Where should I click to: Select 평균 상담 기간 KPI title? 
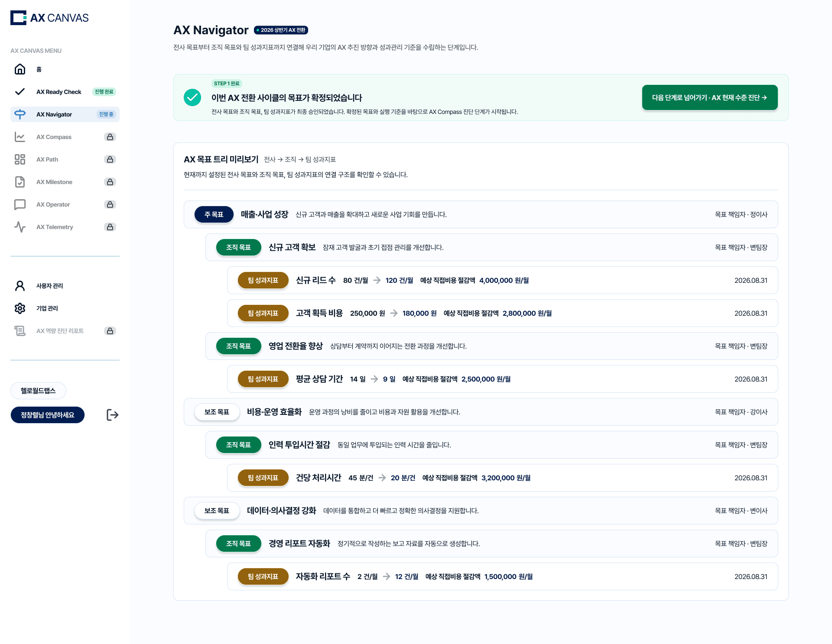pos(319,379)
